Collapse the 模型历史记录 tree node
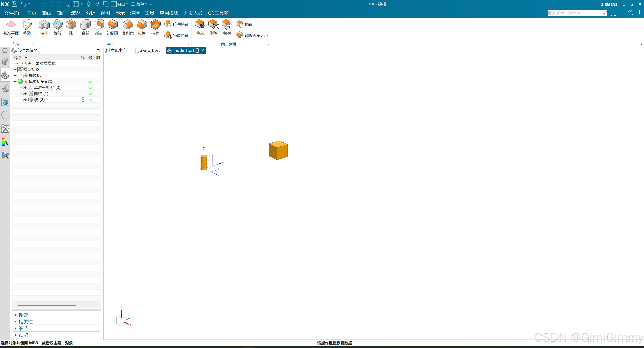 click(15, 81)
